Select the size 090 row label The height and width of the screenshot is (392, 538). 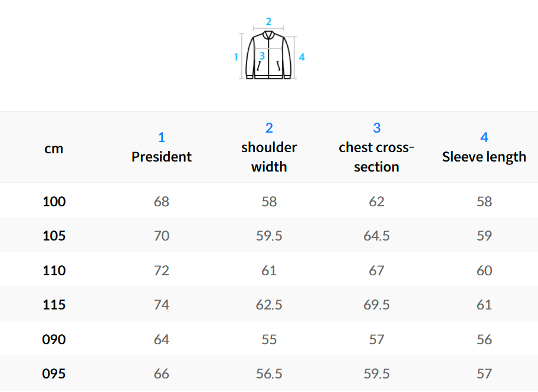[54, 340]
